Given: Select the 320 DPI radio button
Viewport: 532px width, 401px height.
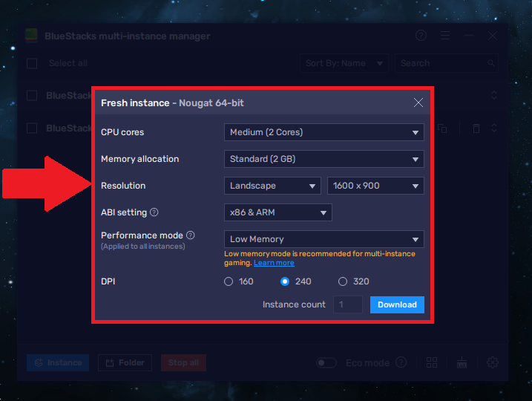Looking at the screenshot, I should 343,281.
